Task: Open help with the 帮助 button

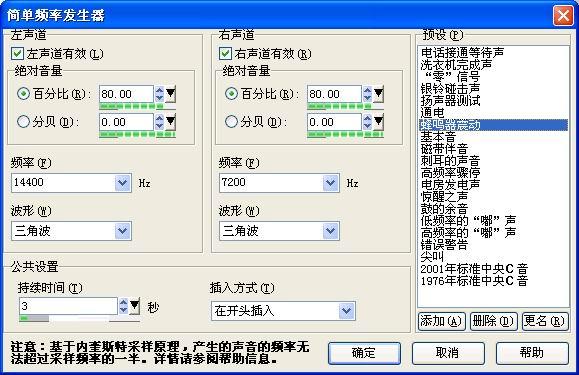Action: click(532, 353)
